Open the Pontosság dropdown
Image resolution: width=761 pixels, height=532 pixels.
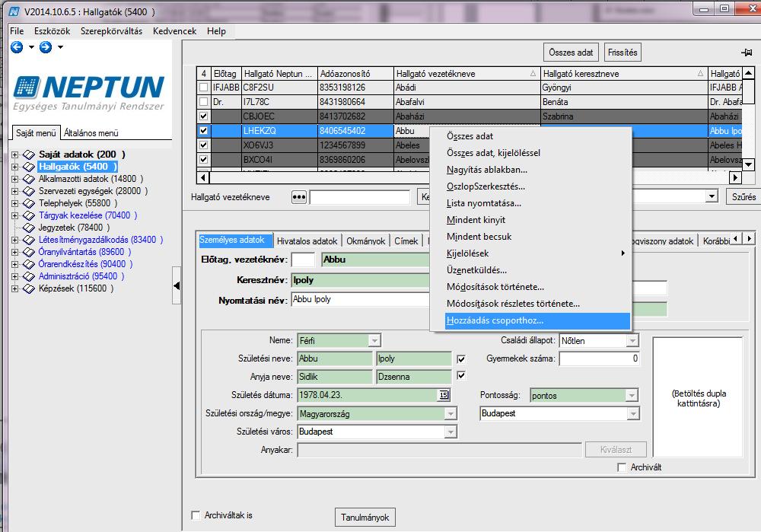pos(632,396)
